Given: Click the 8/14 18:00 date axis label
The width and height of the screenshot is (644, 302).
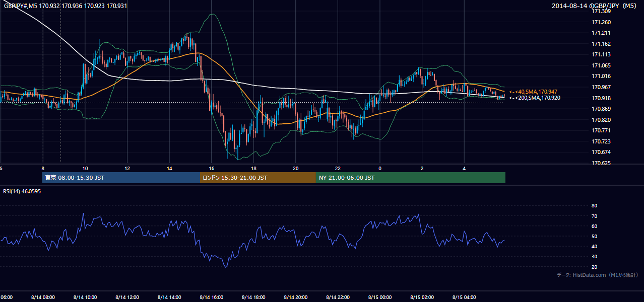Looking at the screenshot, I should (253, 297).
